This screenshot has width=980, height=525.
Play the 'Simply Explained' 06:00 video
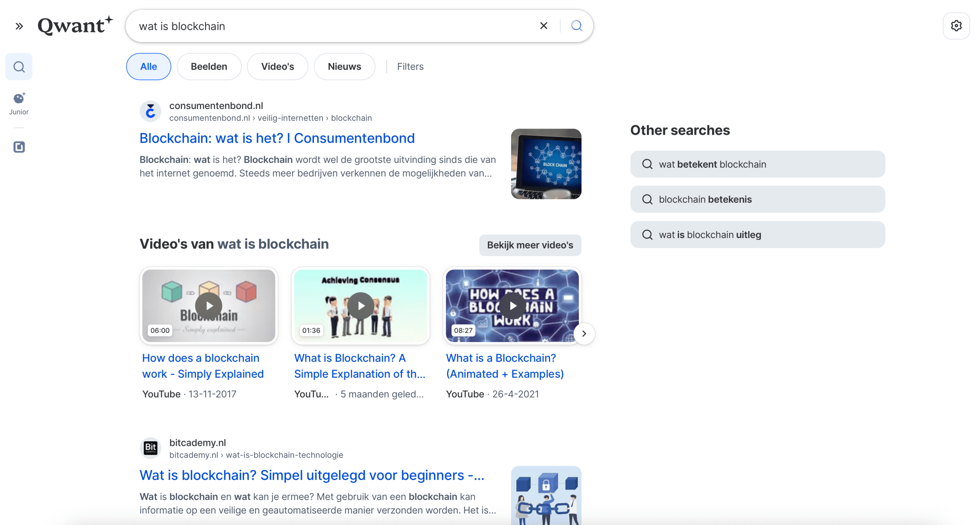click(x=209, y=305)
